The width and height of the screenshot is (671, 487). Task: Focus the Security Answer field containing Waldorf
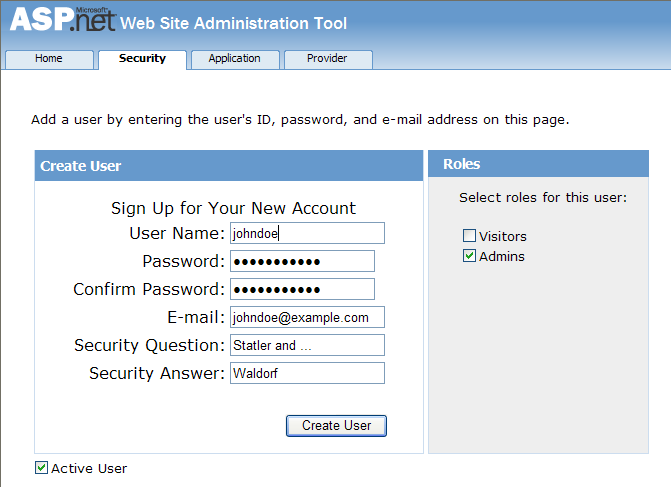307,373
